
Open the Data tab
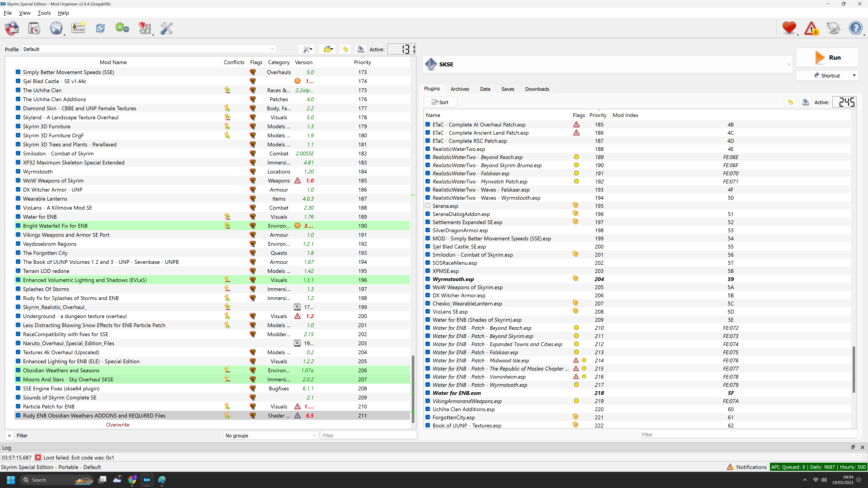[485, 89]
